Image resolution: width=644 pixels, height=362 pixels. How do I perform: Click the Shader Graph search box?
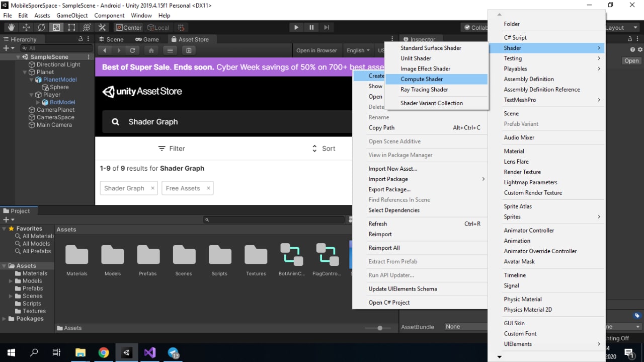227,122
